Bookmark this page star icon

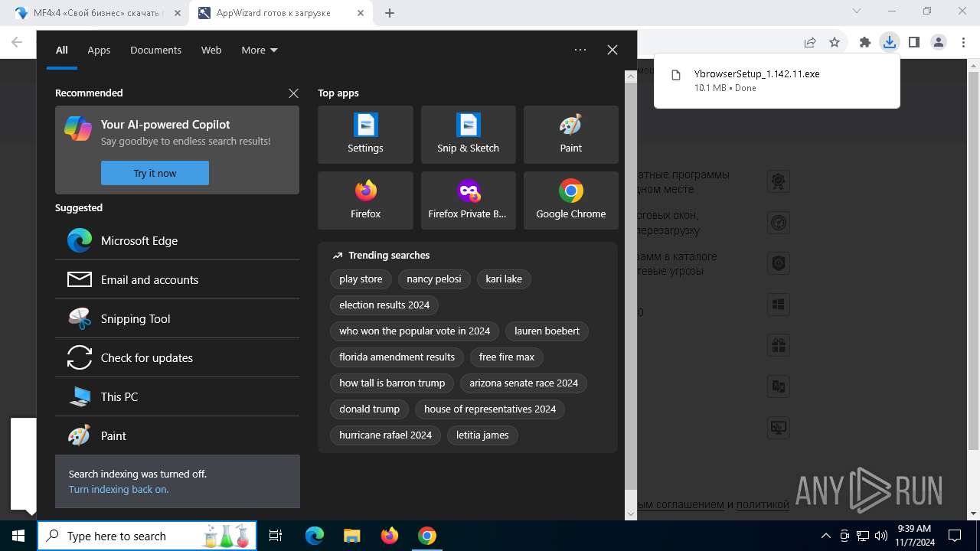[x=835, y=43]
